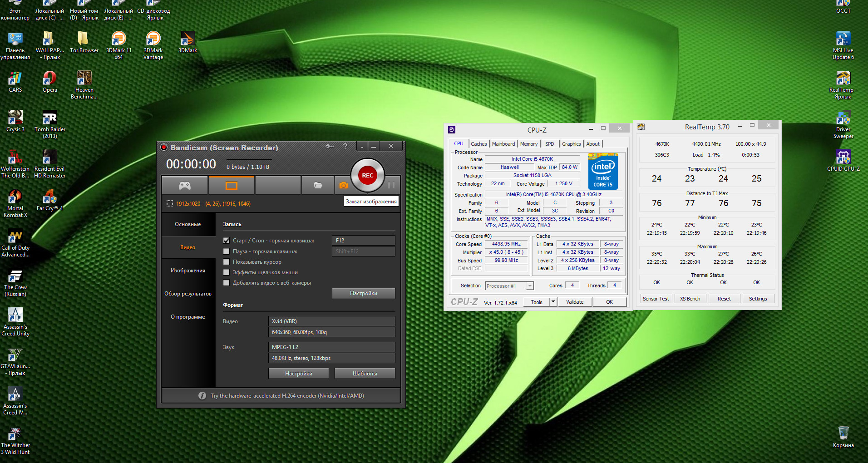Enable Добавлять видео с веб-камеры checkbox
This screenshot has width=868, height=463.
(x=226, y=283)
